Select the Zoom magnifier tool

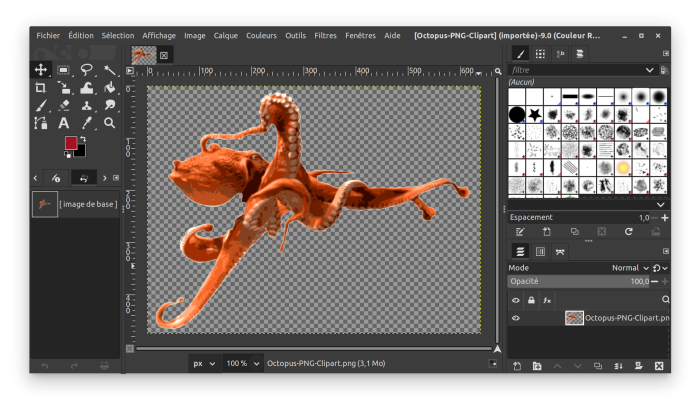click(x=109, y=123)
